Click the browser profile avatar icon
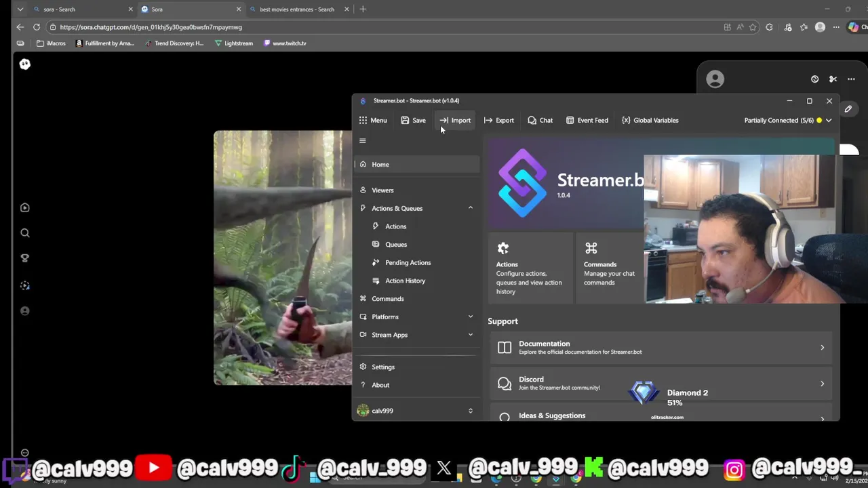This screenshot has height=488, width=868. [820, 27]
